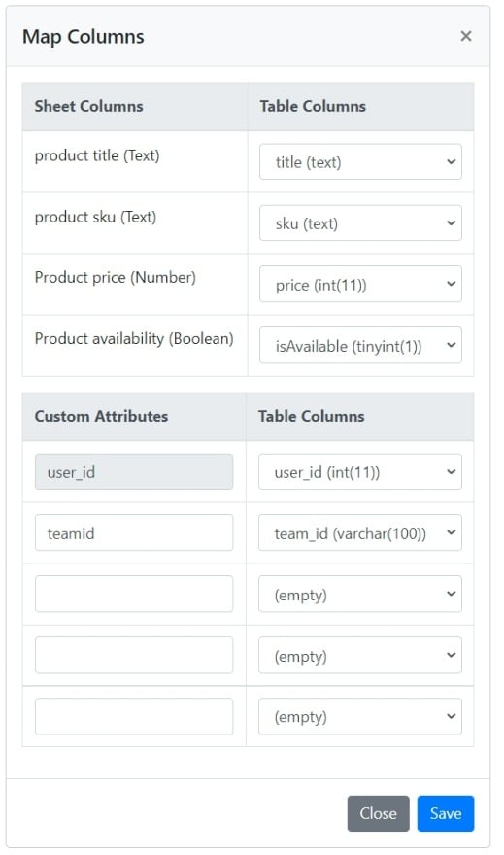Open the team_id (varchar(100)) dropdown

[x=359, y=532]
